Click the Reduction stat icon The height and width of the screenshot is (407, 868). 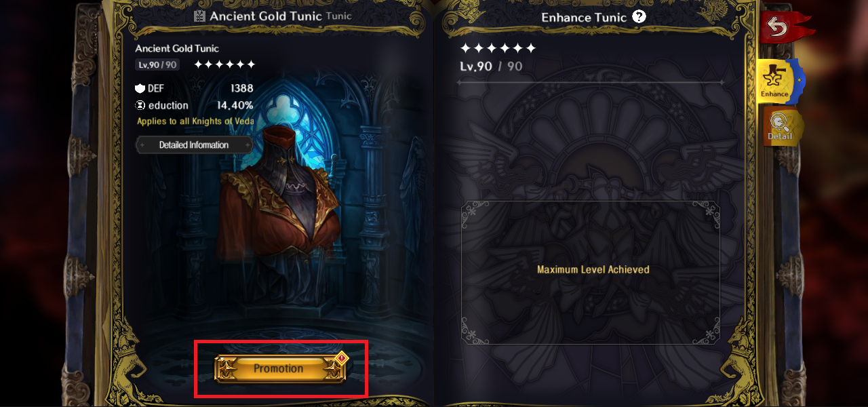tap(140, 105)
